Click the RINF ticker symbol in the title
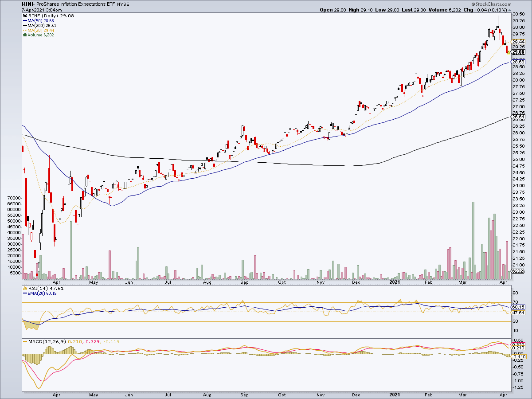Viewport: 532px width, 399px height. [28, 4]
